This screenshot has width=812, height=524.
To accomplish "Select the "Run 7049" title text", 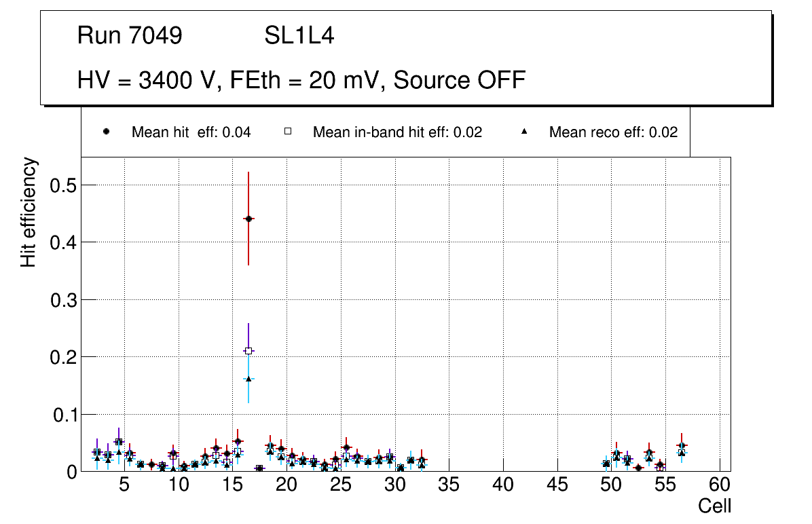I will (x=130, y=36).
